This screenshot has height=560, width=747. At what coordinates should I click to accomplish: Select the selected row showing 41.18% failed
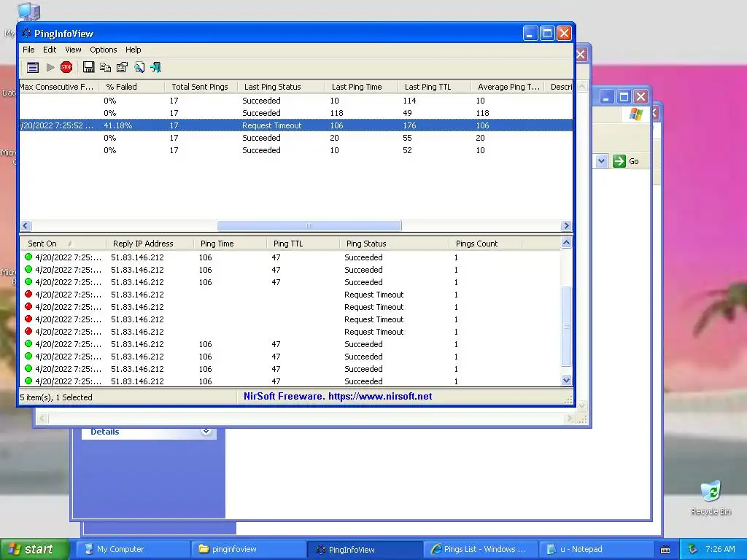point(296,125)
